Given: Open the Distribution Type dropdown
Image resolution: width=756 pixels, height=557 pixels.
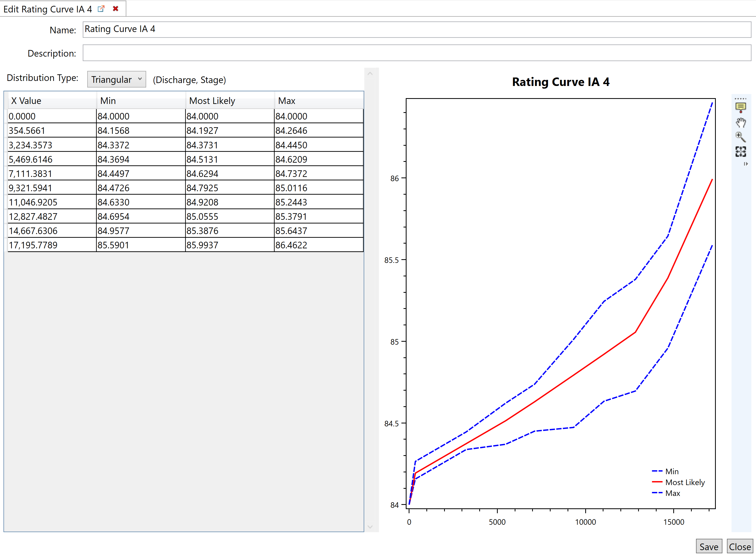Looking at the screenshot, I should click(117, 79).
